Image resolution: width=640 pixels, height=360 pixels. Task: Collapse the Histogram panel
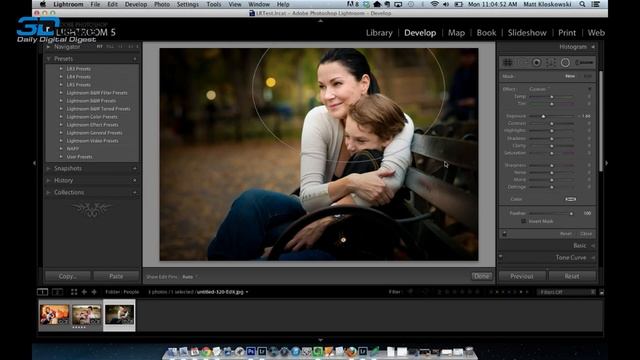pos(593,47)
